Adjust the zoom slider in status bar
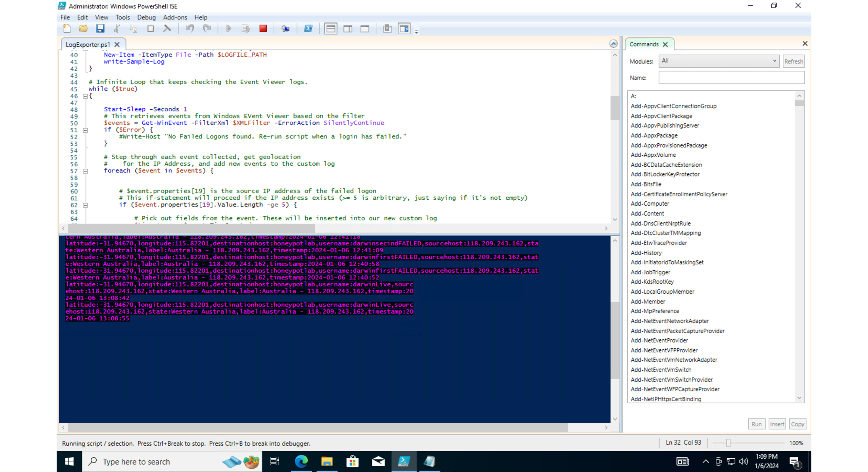Screen dimensions: 868x472 click(728, 443)
